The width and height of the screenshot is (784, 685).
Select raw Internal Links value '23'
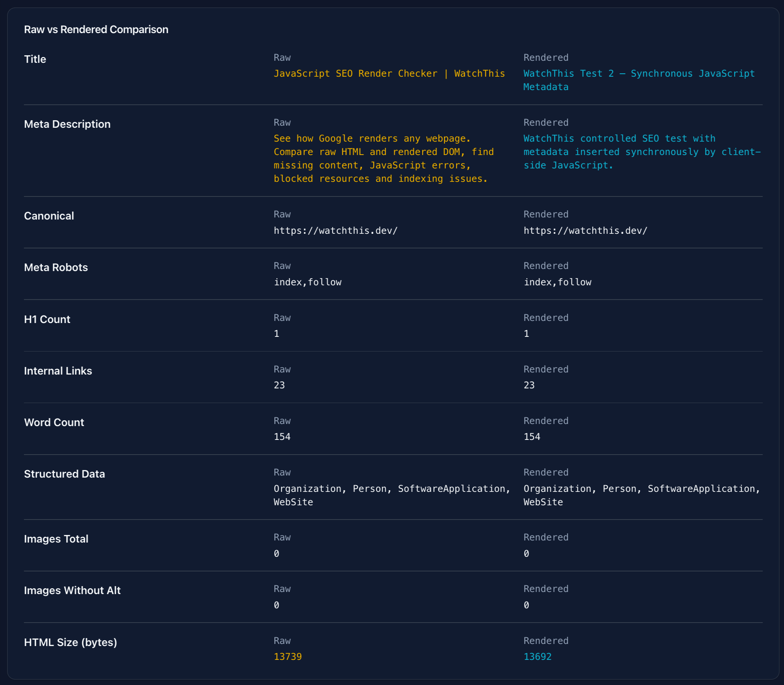pos(279,385)
